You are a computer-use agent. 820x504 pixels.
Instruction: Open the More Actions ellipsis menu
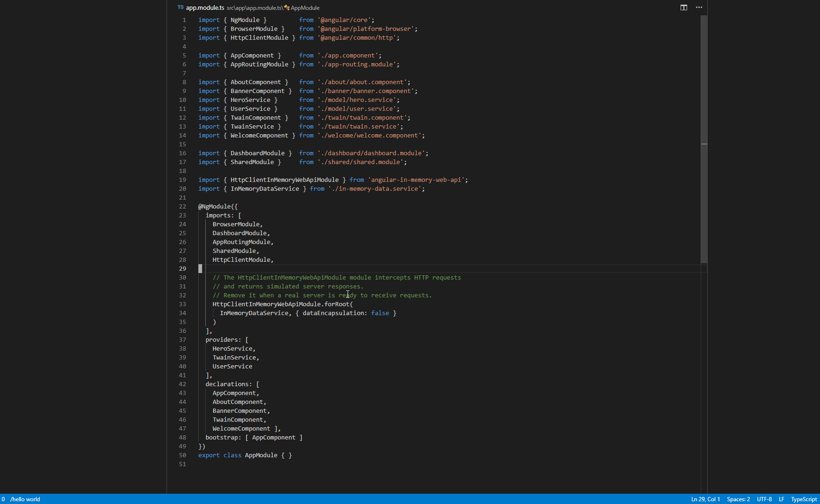[699, 7]
